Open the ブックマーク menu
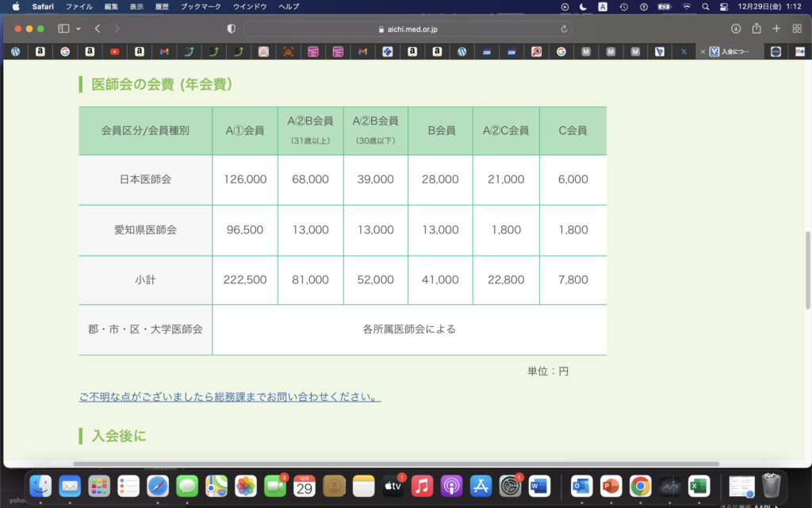Image resolution: width=812 pixels, height=508 pixels. tap(201, 6)
